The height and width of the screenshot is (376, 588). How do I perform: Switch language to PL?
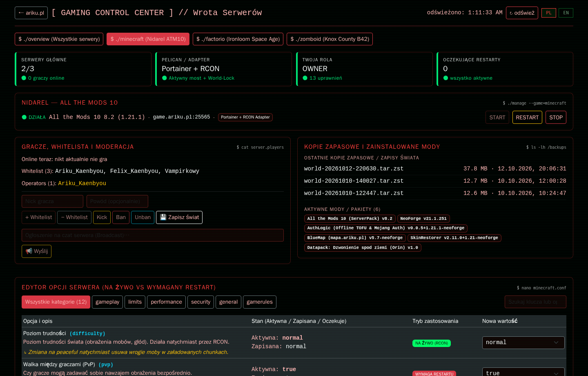[549, 13]
